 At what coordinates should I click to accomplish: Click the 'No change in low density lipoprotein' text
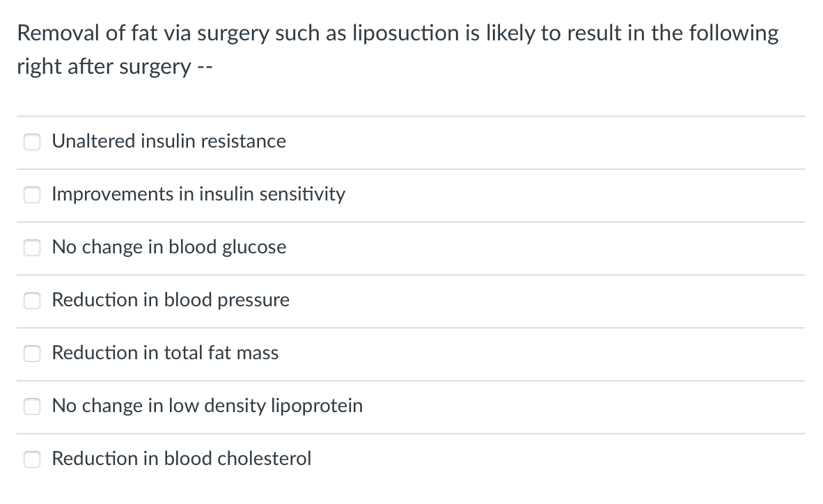(207, 406)
